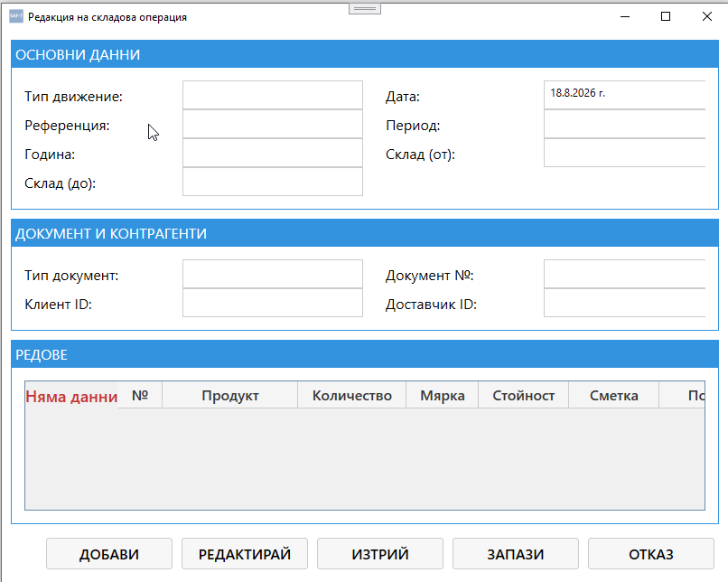Click the Стойност column header

[524, 395]
